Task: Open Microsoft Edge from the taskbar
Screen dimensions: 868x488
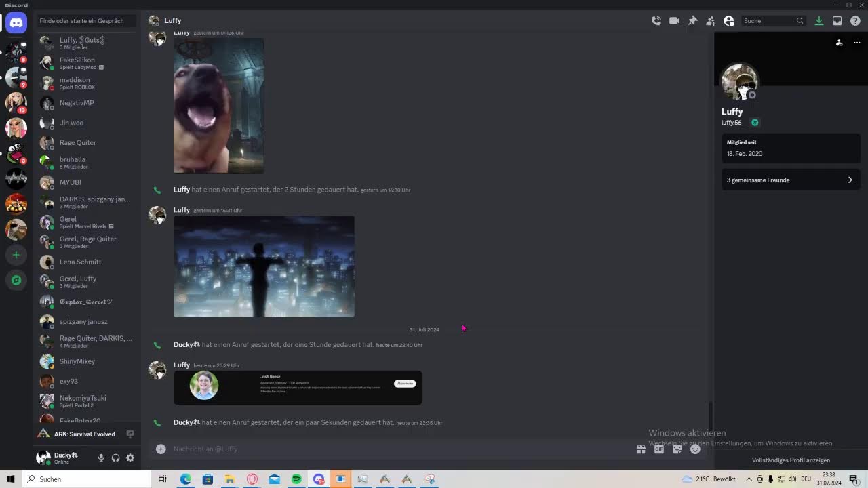Action: click(x=185, y=479)
